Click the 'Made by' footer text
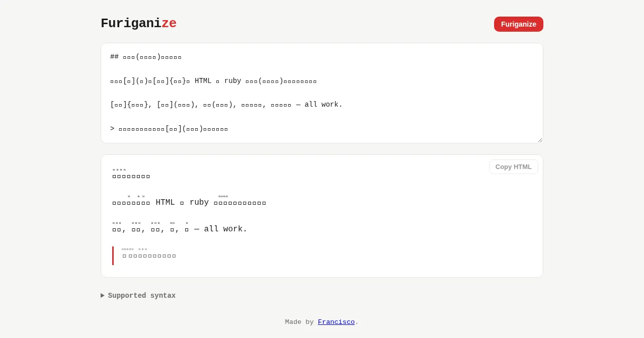This screenshot has height=338, width=644. pos(299,322)
